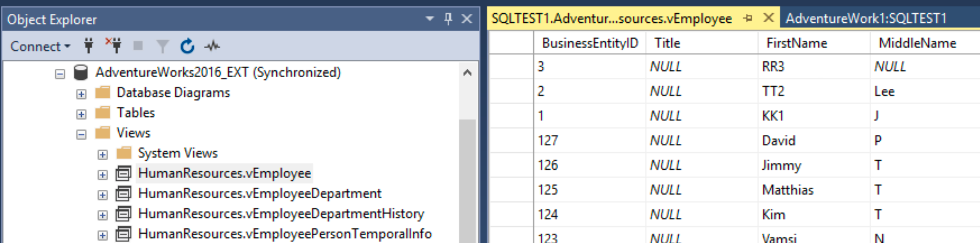Image resolution: width=980 pixels, height=243 pixels.
Task: Click the BusinessEntityID column header
Action: coord(590,43)
